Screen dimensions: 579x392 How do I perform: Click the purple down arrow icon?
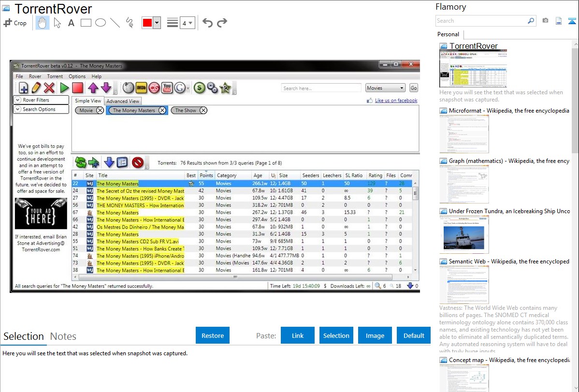tap(106, 88)
